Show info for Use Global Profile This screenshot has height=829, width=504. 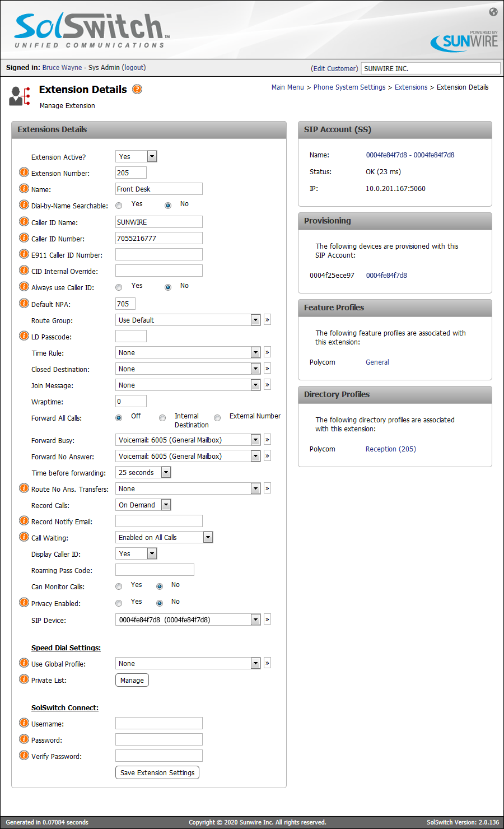click(x=24, y=663)
